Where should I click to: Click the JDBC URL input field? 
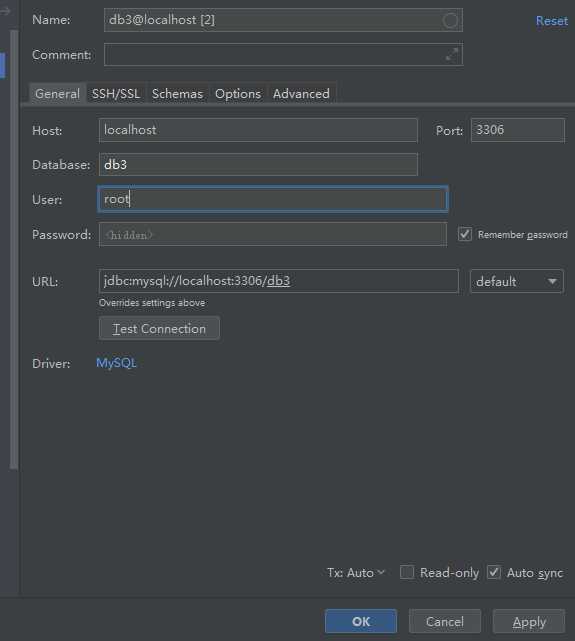point(278,281)
